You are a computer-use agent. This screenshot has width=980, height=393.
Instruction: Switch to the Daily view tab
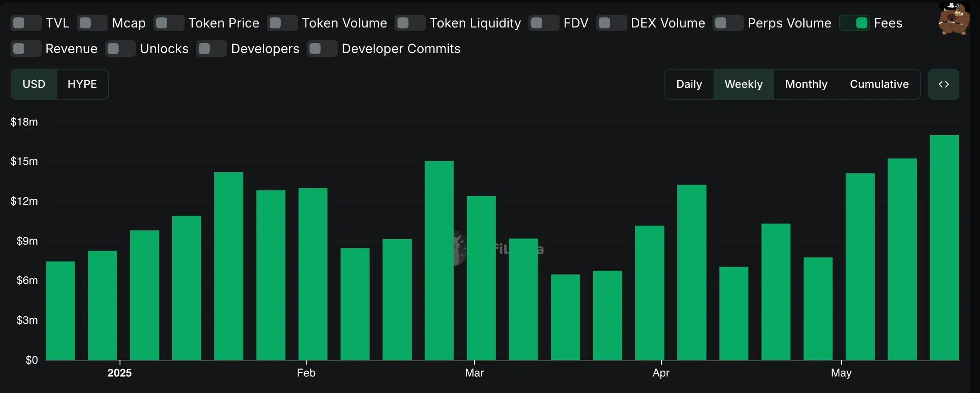[x=689, y=84]
